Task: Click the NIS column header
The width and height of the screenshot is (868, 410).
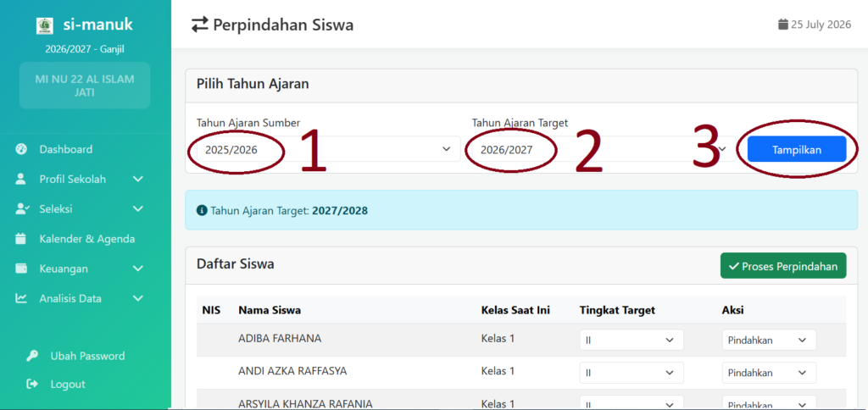Action: pyautogui.click(x=211, y=310)
